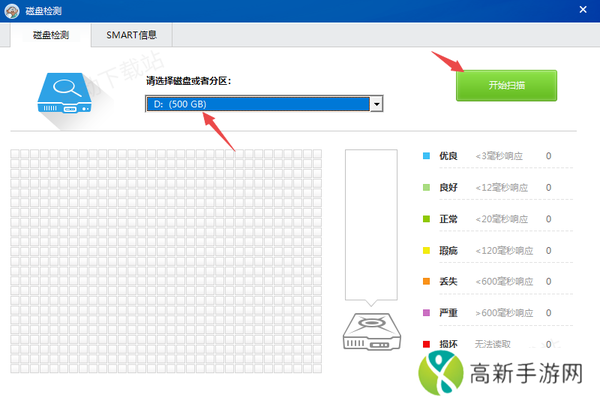Click the light green 良好 color swatch
600x398 pixels.
(x=426, y=188)
